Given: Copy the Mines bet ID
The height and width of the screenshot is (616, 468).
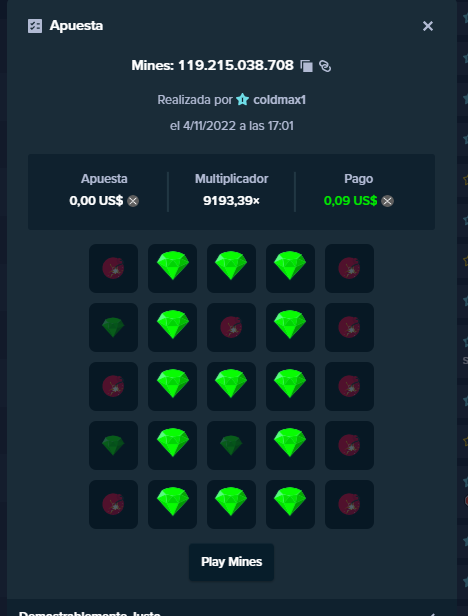Looking at the screenshot, I should tap(306, 66).
